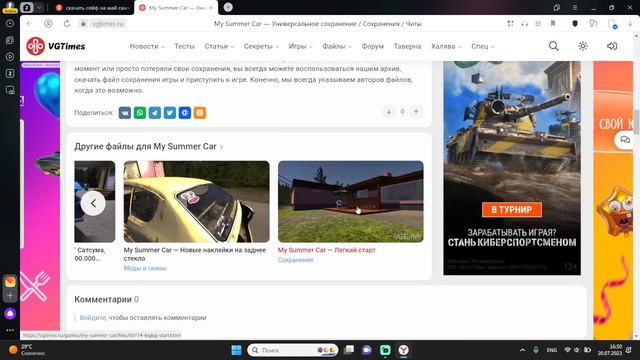
Task: Go to previous slide in carousel
Action: click(93, 203)
